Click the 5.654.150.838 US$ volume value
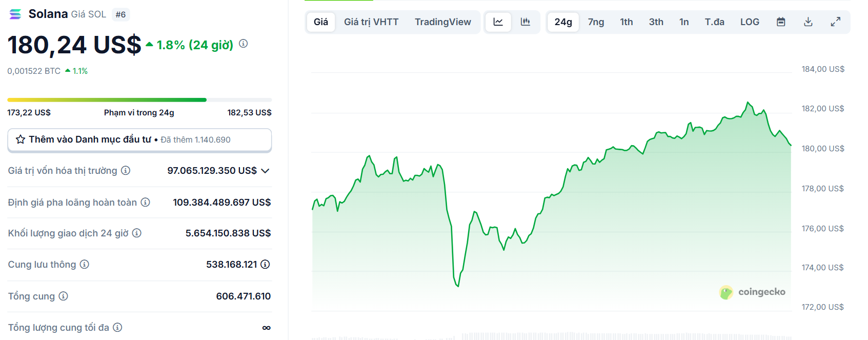Image resolution: width=868 pixels, height=340 pixels. (228, 233)
